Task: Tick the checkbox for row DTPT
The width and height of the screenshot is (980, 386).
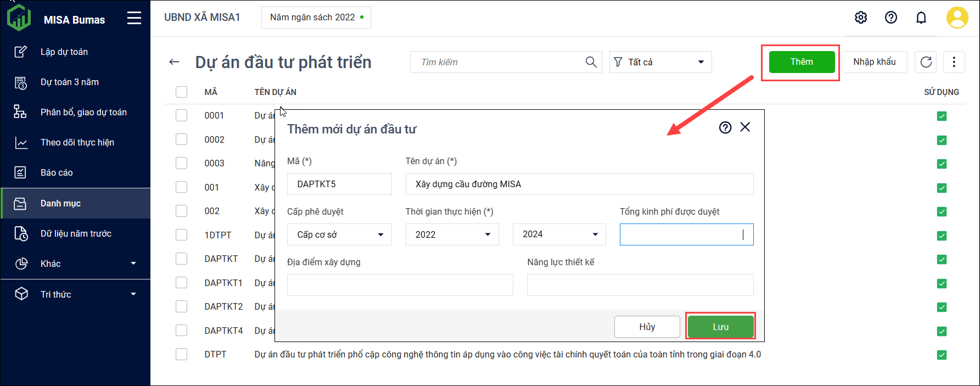Action: pos(181,354)
